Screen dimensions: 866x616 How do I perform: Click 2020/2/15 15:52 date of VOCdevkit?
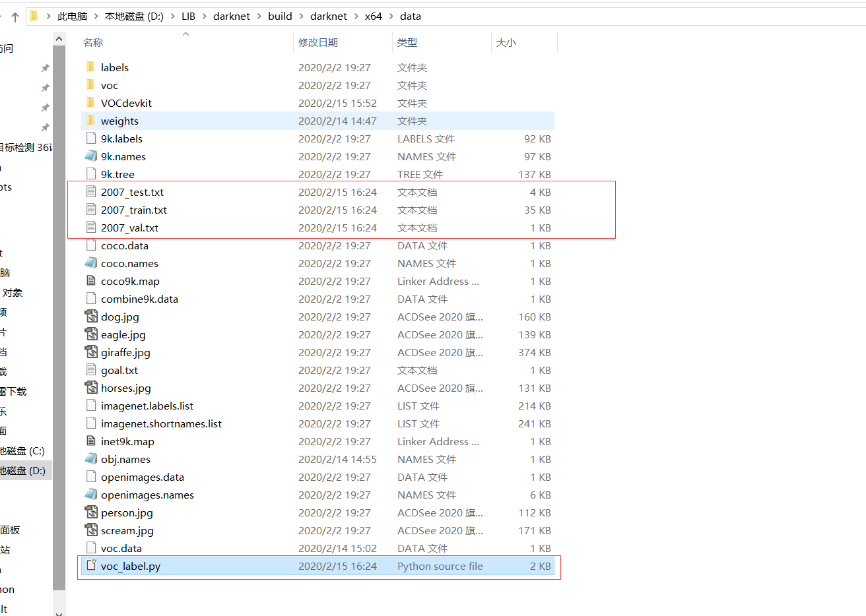point(337,103)
